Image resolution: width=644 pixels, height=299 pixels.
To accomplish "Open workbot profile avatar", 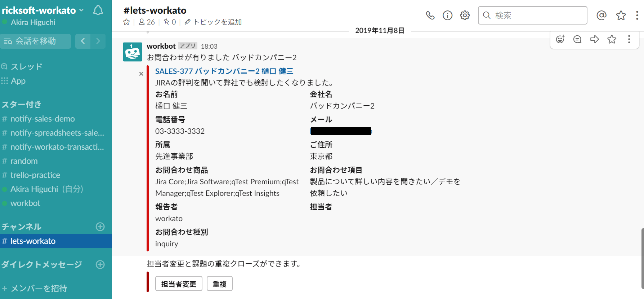I will [133, 52].
